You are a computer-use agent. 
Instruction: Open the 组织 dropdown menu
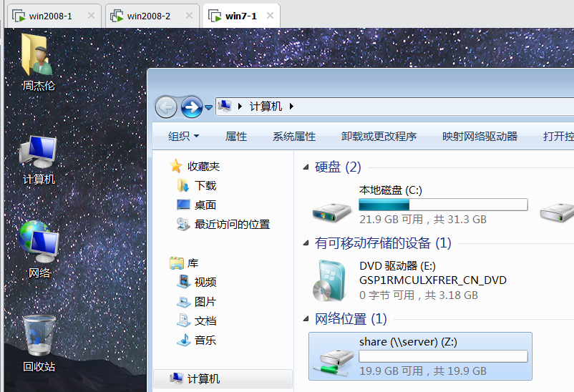[x=183, y=137]
